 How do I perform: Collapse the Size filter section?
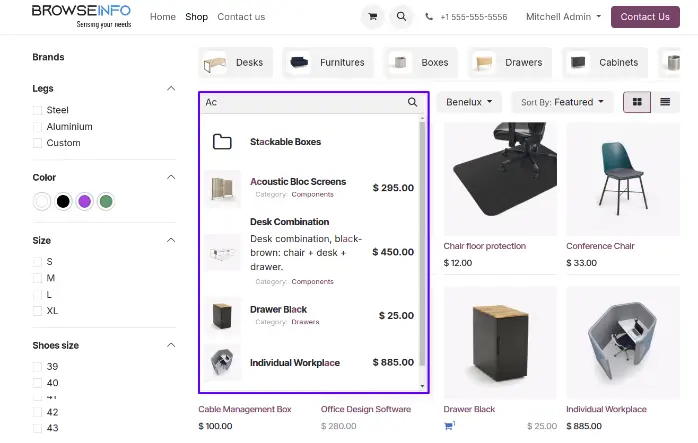coord(171,240)
